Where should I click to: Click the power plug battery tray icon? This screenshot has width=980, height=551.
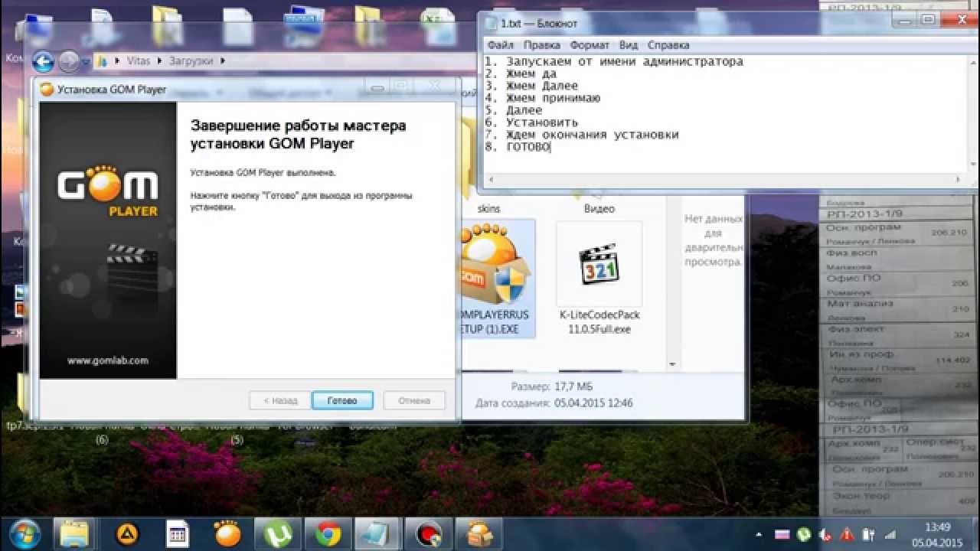click(869, 534)
